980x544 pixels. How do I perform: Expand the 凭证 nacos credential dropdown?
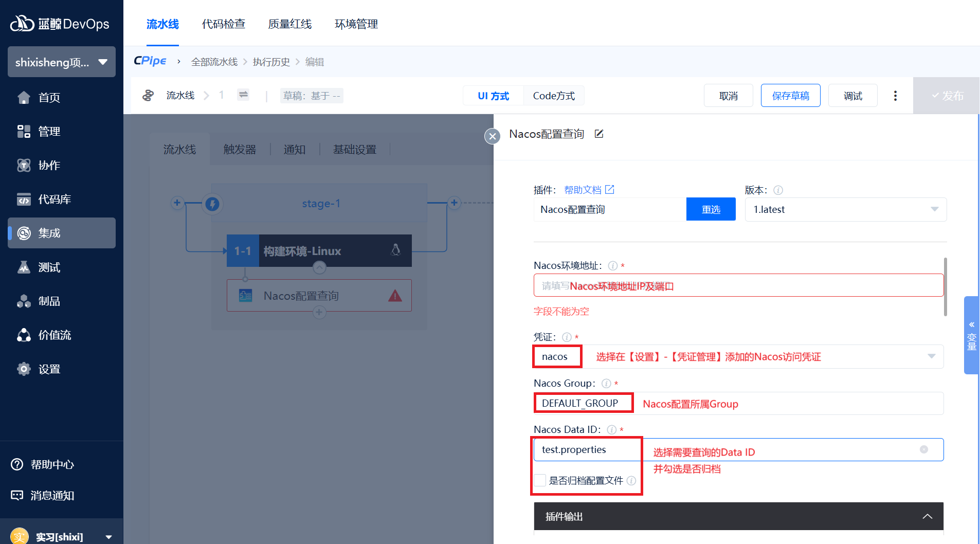(931, 356)
